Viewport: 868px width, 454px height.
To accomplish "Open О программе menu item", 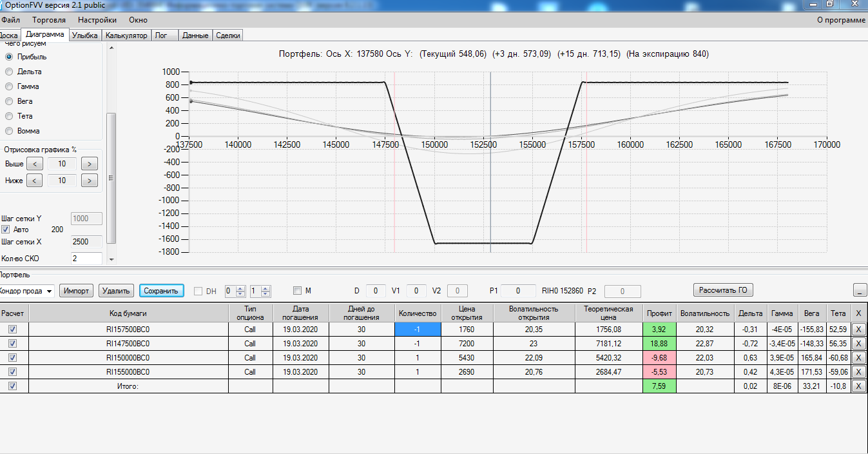I will pyautogui.click(x=841, y=20).
